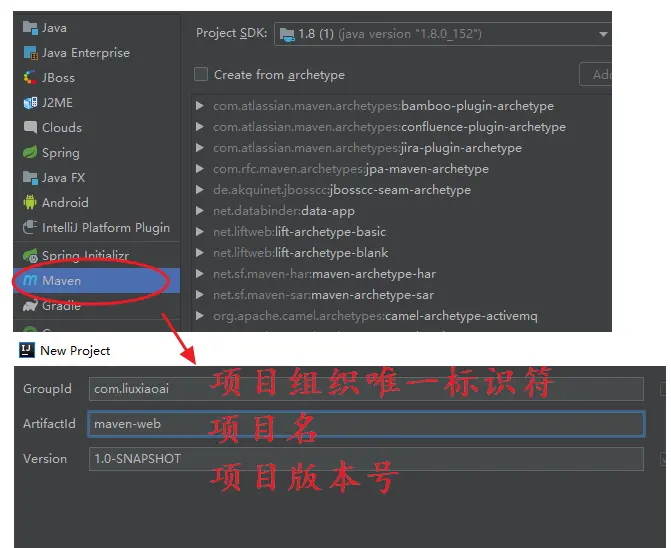
Task: Click the ArtifactId input field
Action: coord(366,424)
